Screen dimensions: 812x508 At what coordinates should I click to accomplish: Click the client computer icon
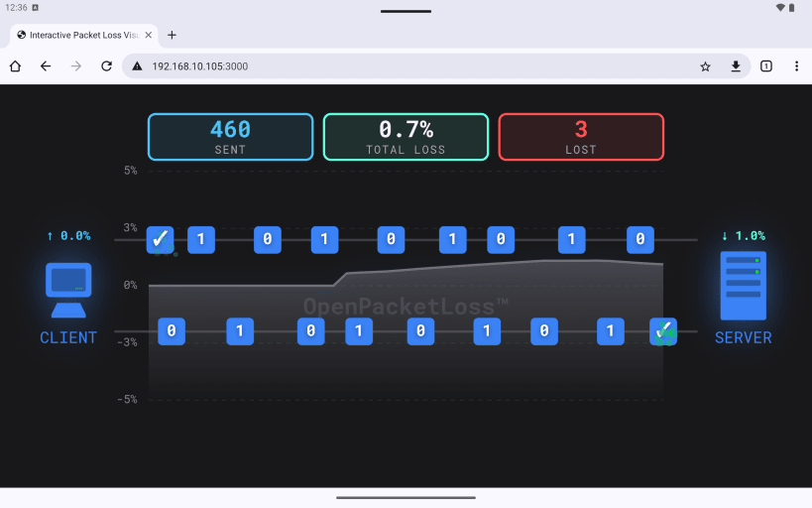(68, 290)
